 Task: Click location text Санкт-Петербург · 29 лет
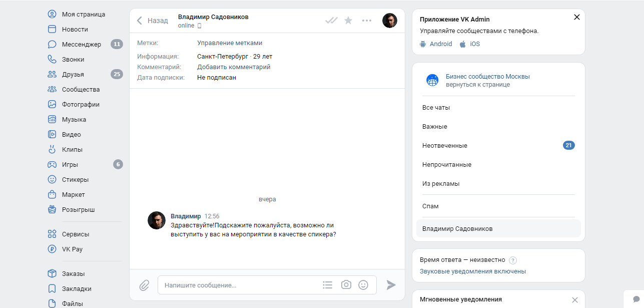pos(235,57)
